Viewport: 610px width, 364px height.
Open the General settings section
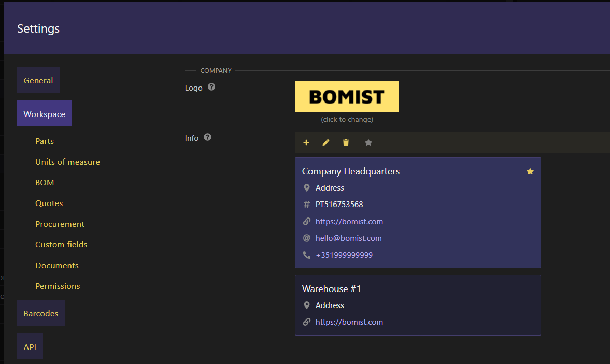click(x=38, y=80)
